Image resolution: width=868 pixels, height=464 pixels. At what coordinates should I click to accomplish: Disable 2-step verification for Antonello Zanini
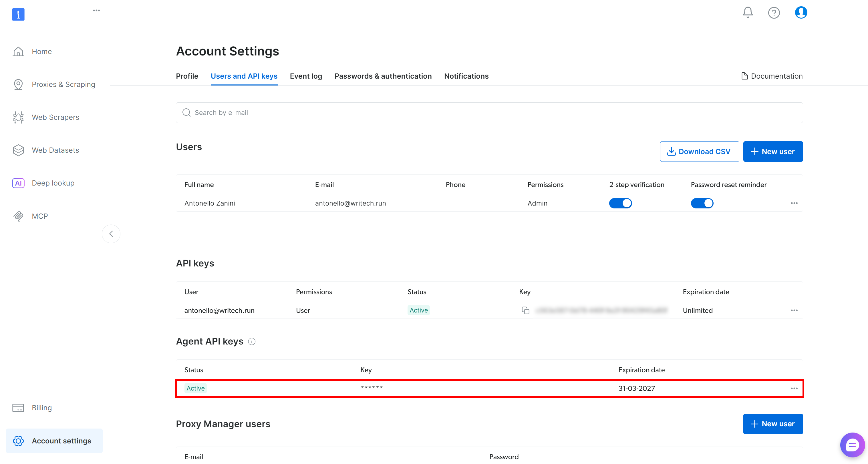pyautogui.click(x=620, y=203)
